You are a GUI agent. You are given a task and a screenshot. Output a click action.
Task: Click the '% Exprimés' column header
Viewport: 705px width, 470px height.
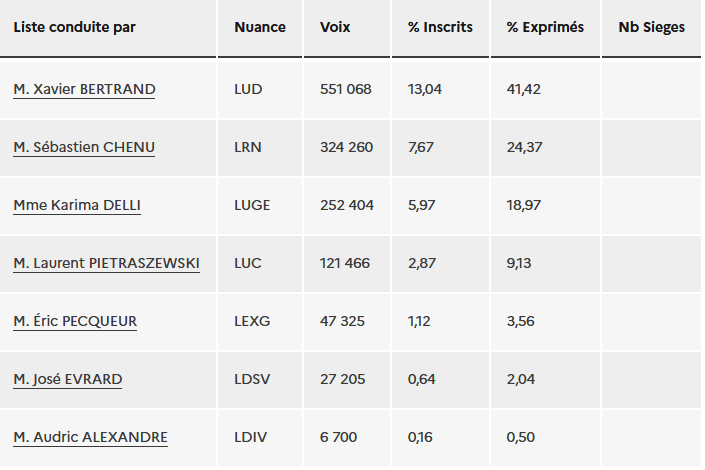[545, 27]
